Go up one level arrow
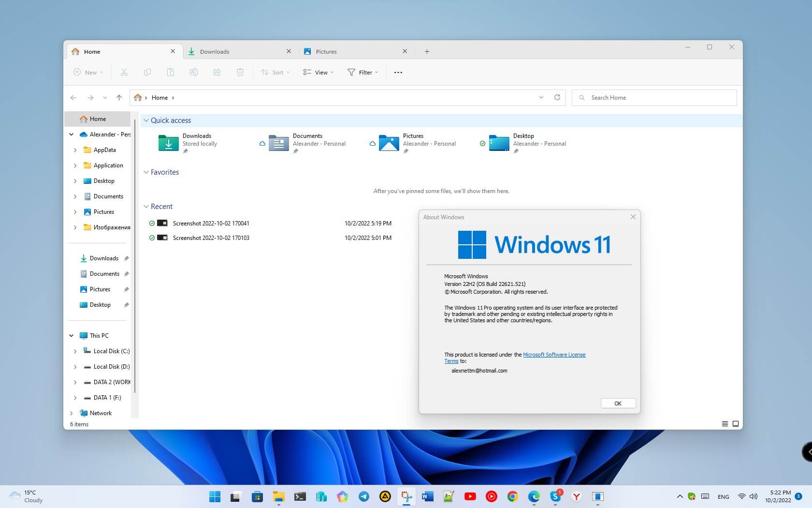Image resolution: width=812 pixels, height=508 pixels. pyautogui.click(x=119, y=98)
